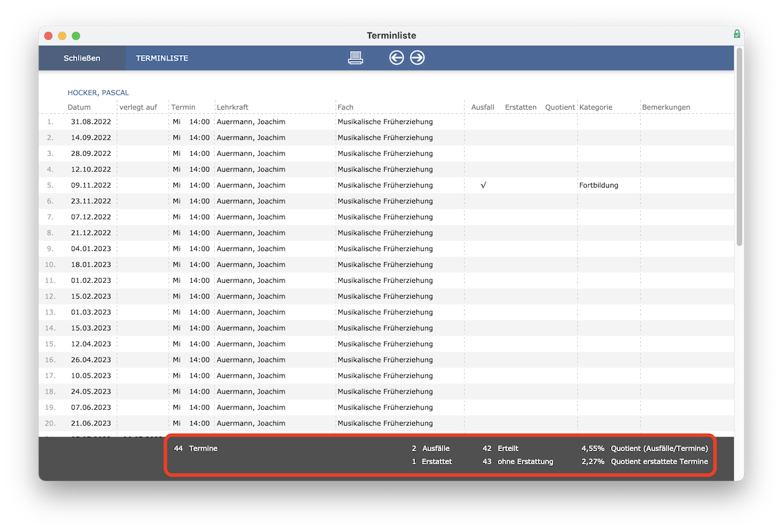Click the Fach column header
The image size is (783, 532).
(x=345, y=108)
